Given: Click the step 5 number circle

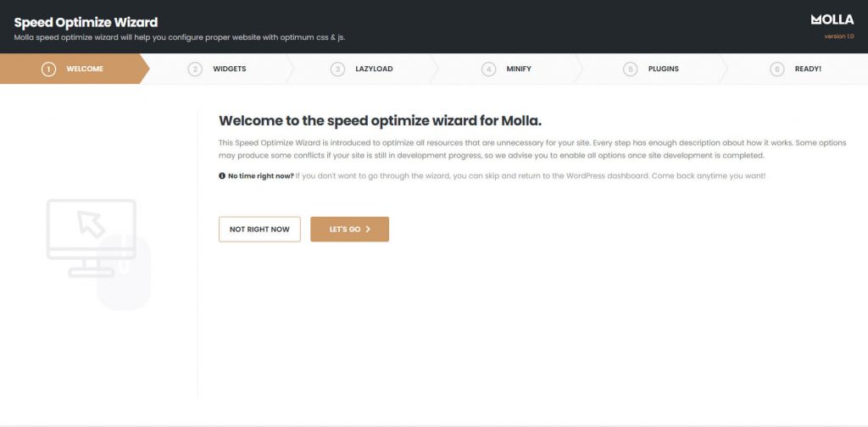Looking at the screenshot, I should pos(630,69).
